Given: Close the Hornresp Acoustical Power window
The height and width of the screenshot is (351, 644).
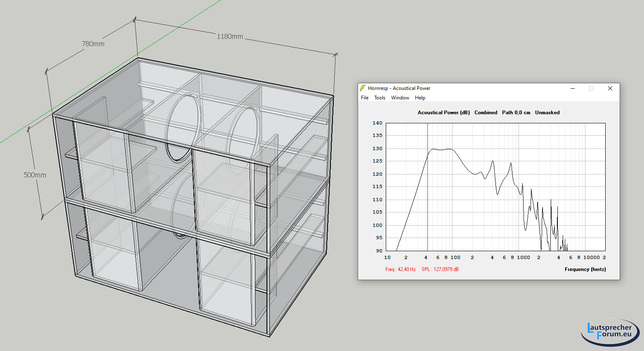Looking at the screenshot, I should pyautogui.click(x=610, y=88).
